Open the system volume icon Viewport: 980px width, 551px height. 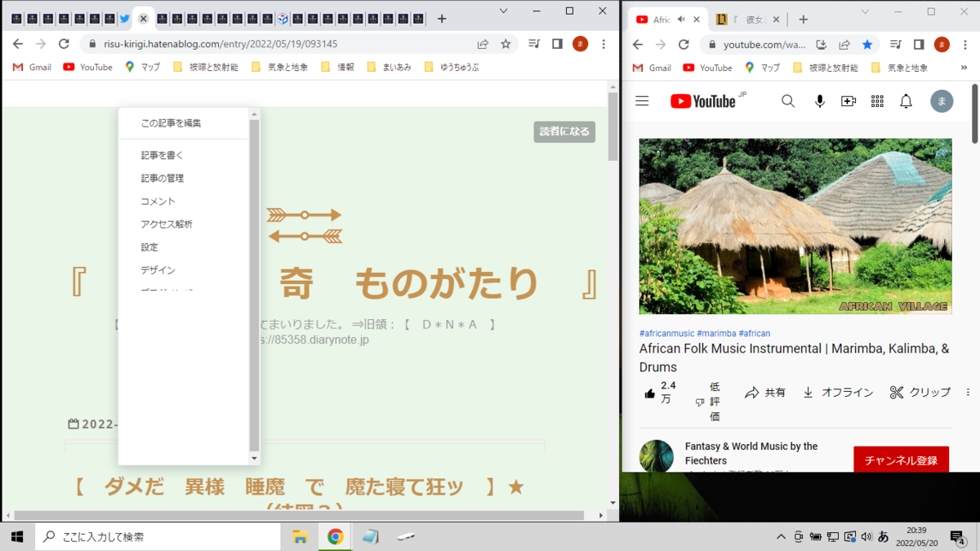[866, 536]
